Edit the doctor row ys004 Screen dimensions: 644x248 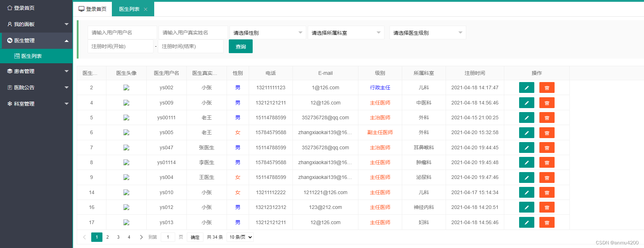(526, 178)
